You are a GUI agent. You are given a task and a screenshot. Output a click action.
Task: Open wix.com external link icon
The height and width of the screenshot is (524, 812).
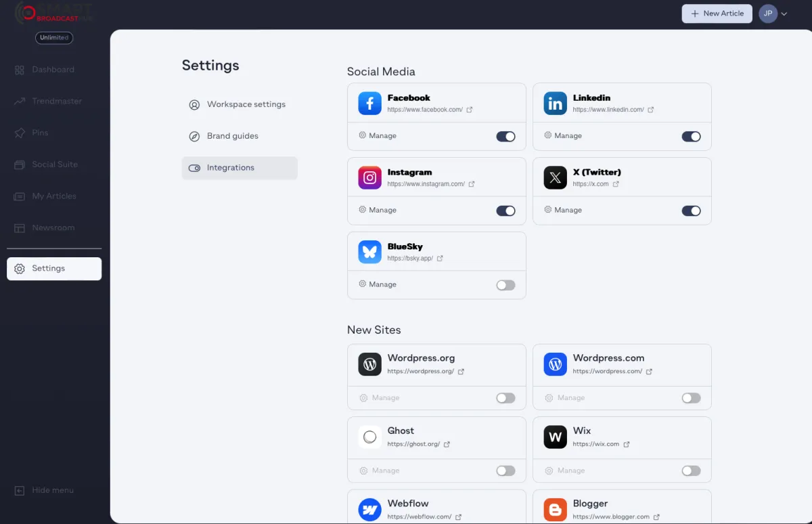[626, 445]
